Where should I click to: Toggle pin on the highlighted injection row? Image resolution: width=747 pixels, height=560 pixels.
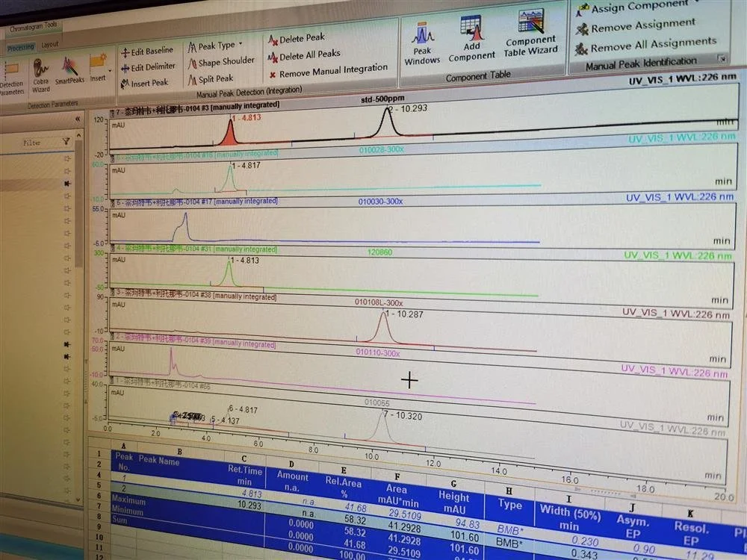point(67,184)
